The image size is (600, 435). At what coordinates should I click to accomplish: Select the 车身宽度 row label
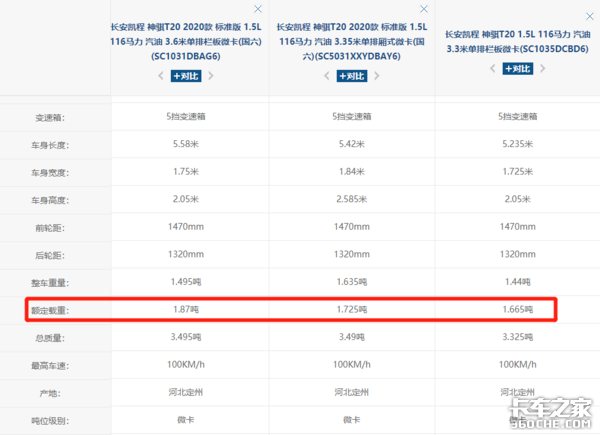50,173
